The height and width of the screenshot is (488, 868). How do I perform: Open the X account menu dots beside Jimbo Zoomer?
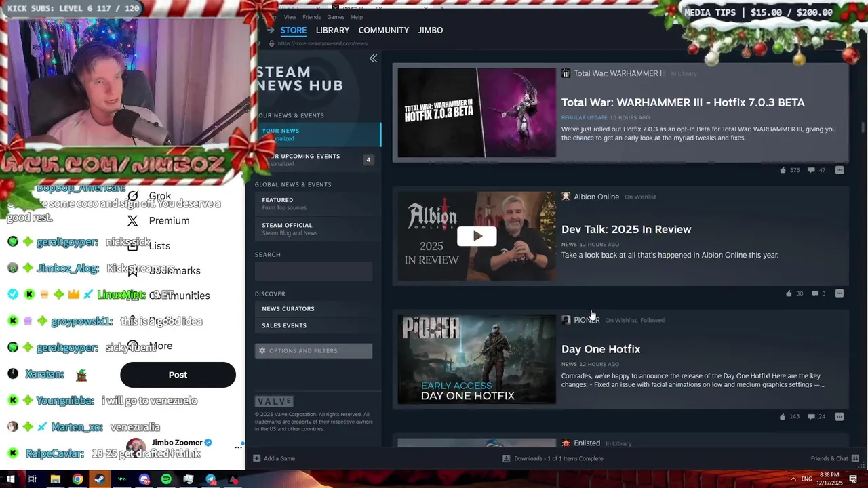(238, 447)
